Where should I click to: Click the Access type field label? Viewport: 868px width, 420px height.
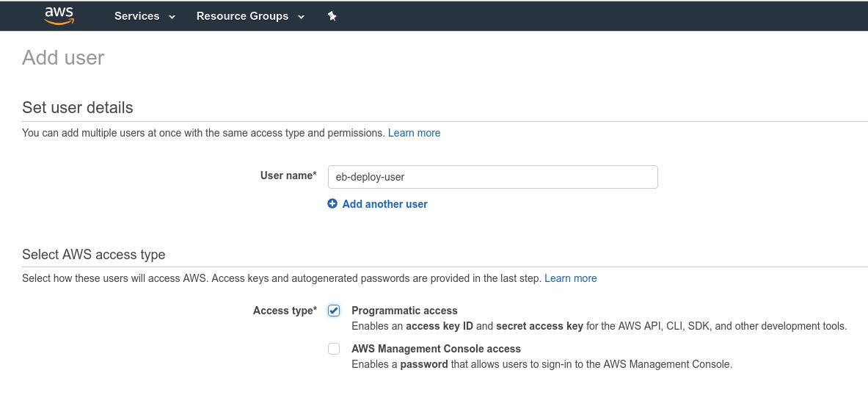285,311
